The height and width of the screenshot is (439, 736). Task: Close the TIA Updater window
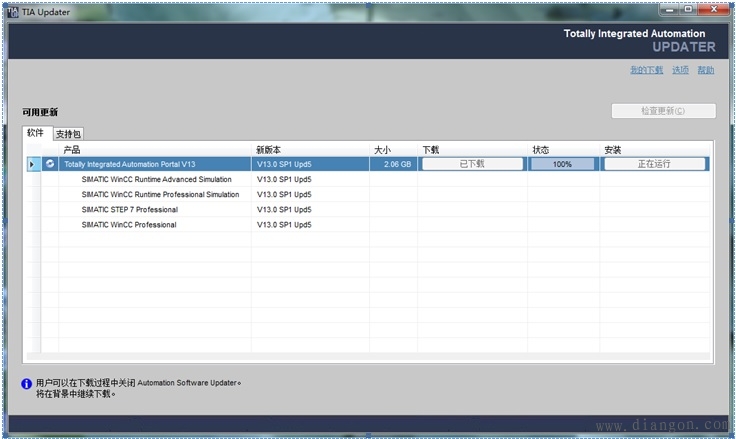(x=714, y=9)
